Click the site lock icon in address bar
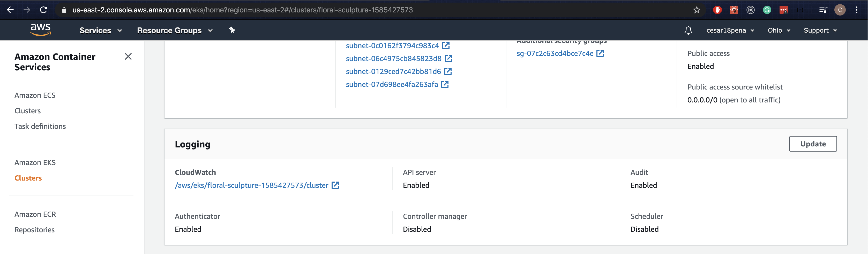 [64, 10]
